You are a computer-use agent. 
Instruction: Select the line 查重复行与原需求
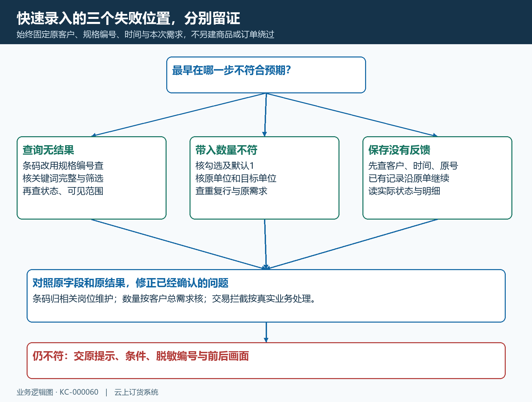231,191
